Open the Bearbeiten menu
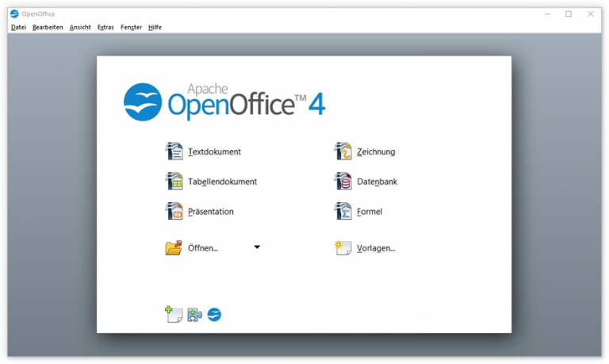Image resolution: width=609 pixels, height=364 pixels. [48, 27]
